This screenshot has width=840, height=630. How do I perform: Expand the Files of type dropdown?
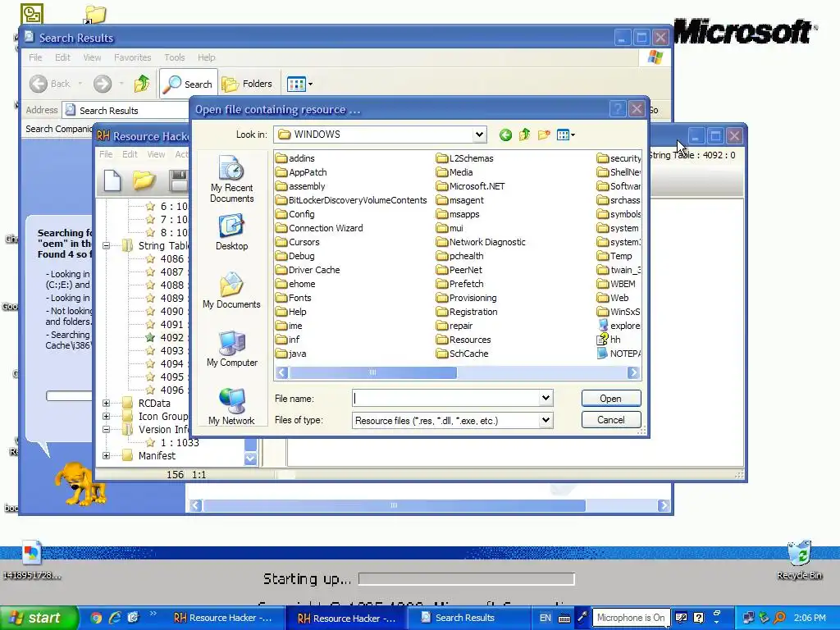coord(546,420)
